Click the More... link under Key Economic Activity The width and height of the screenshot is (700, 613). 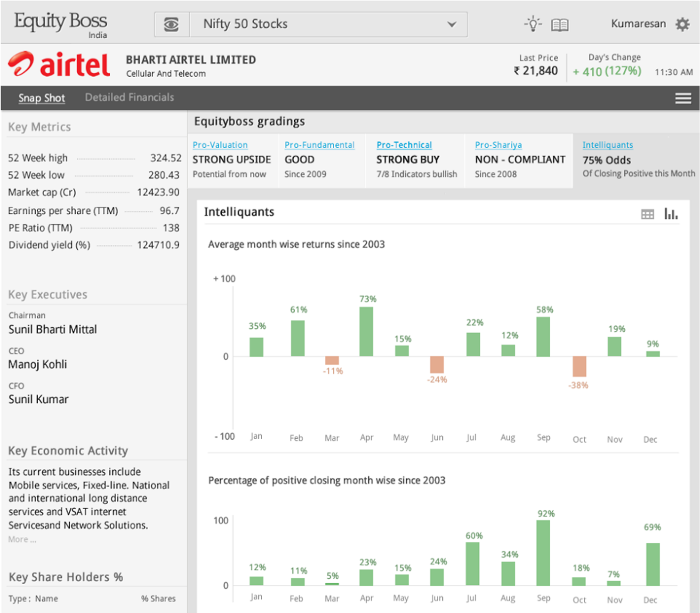click(x=22, y=540)
